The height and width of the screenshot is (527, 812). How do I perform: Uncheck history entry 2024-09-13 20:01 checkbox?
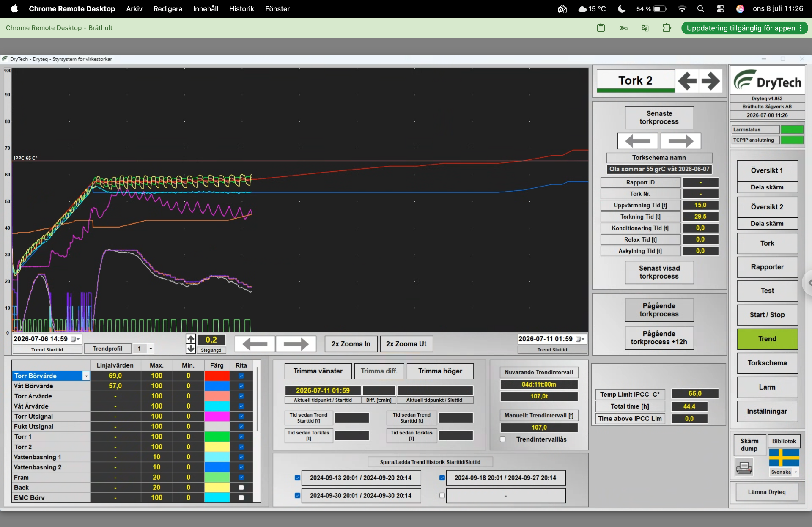coord(298,478)
